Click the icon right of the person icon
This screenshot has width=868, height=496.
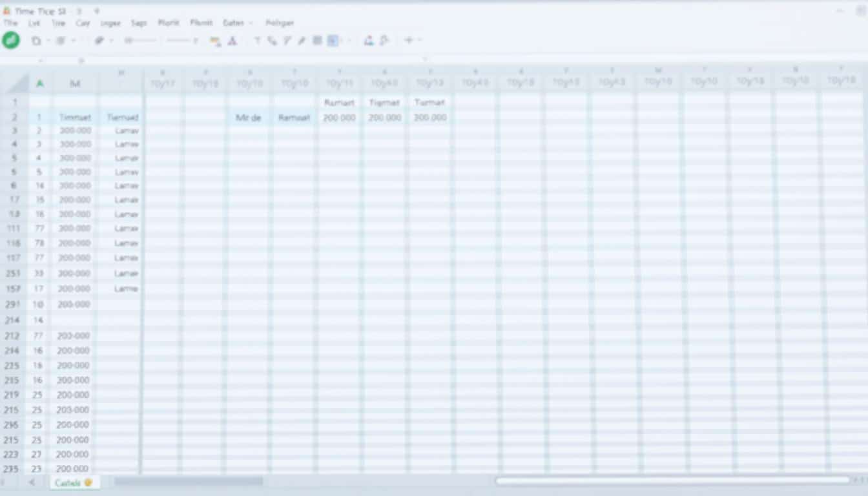click(384, 41)
